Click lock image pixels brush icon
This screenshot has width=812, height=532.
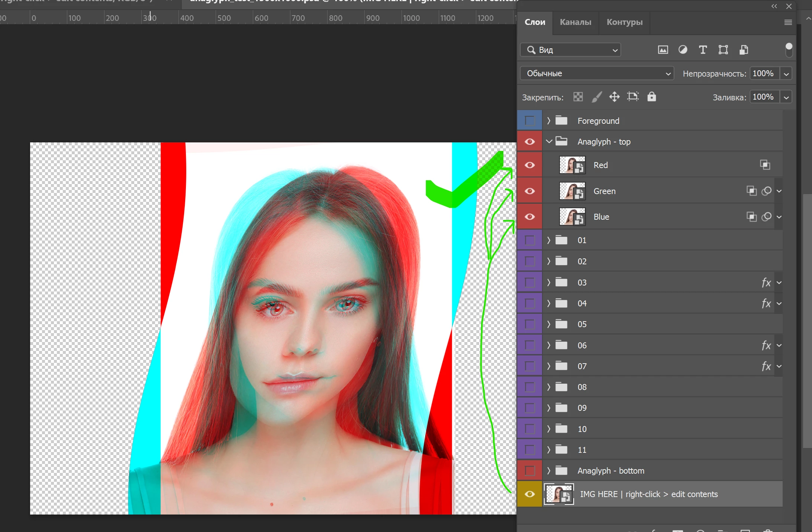[596, 97]
